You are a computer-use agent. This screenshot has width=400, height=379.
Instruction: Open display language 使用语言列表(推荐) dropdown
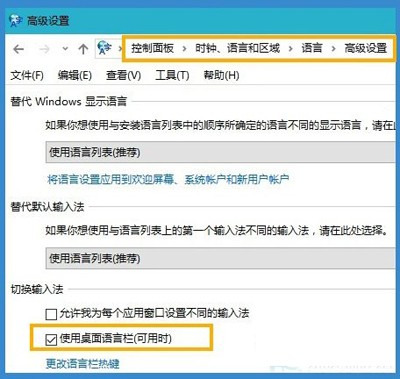point(220,152)
